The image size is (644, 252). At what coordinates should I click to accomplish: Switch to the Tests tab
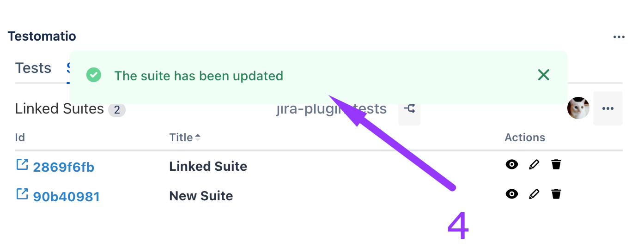tap(33, 68)
